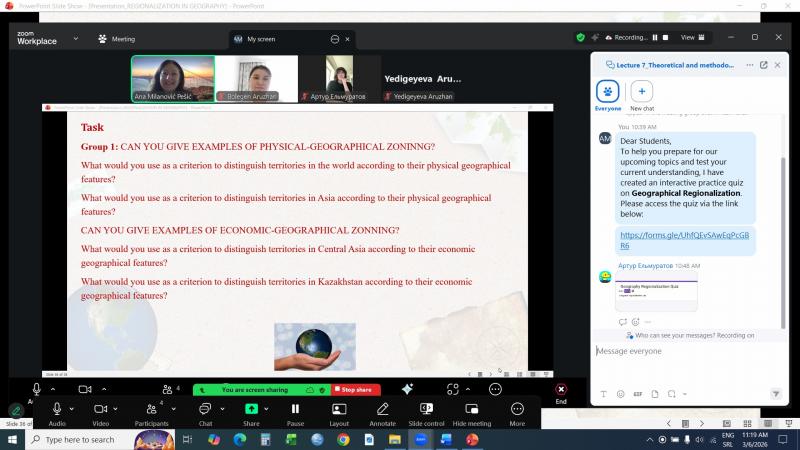Click the GIF button in chat composer
Image resolution: width=800 pixels, height=450 pixels.
636,394
